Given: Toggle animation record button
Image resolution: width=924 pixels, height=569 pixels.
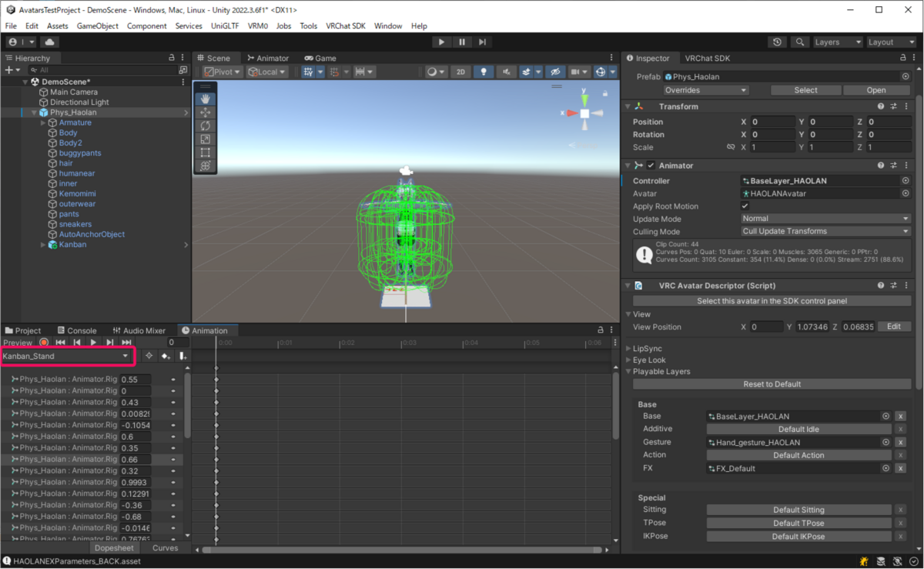Looking at the screenshot, I should 44,343.
